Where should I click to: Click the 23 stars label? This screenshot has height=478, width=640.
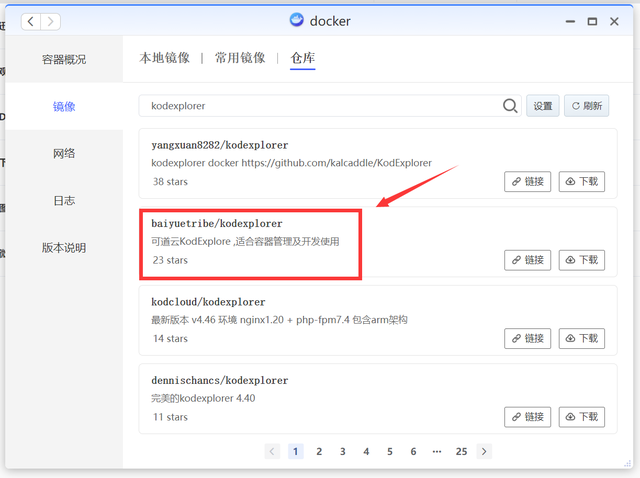coord(170,260)
